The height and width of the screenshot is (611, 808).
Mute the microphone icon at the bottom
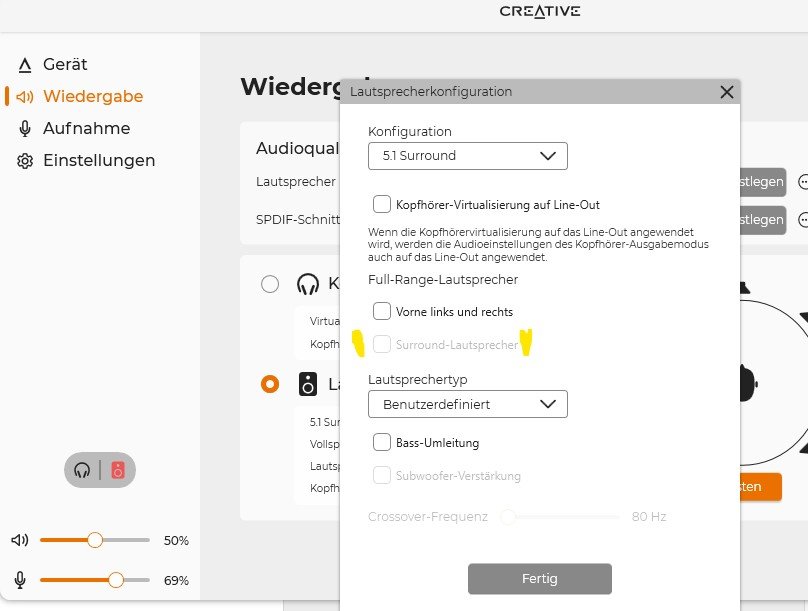[x=20, y=580]
